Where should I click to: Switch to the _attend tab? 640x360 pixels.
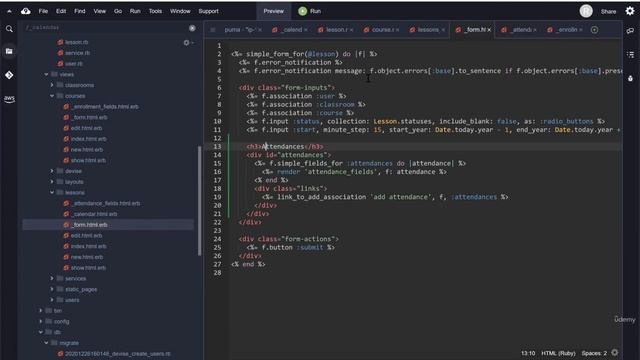coord(518,30)
